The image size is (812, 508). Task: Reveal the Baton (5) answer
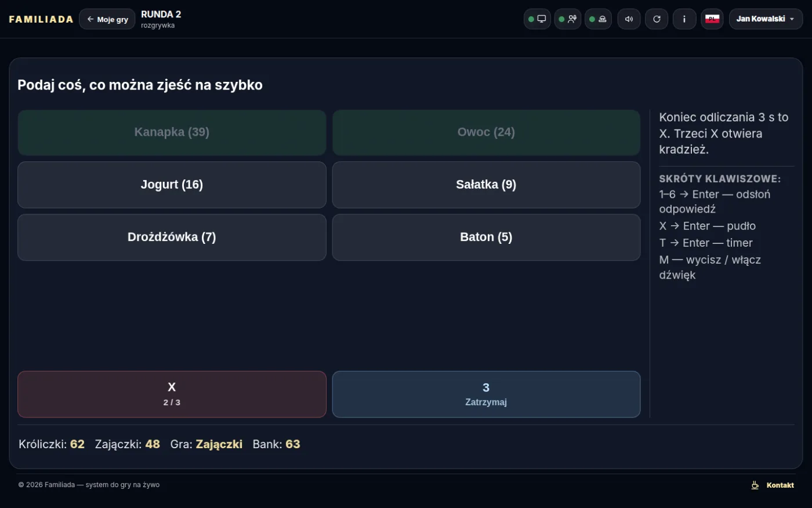(486, 237)
